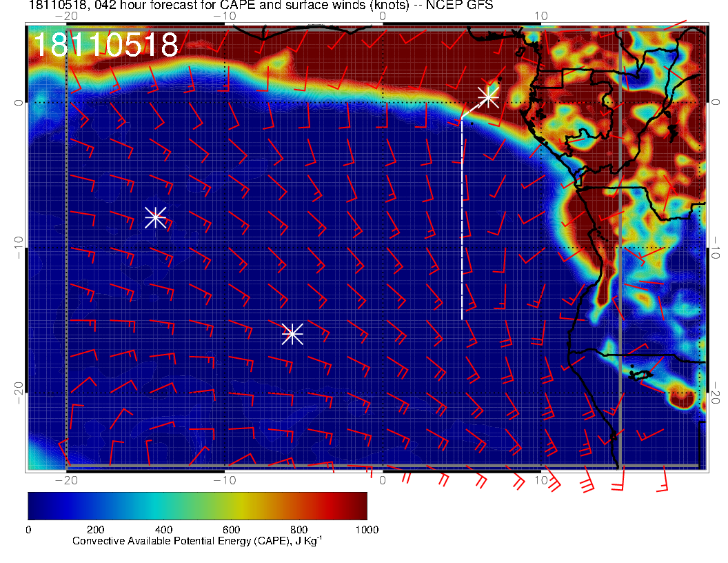The width and height of the screenshot is (728, 563).
Task: Click the large white 18110518 date stamp
Action: coord(105,45)
